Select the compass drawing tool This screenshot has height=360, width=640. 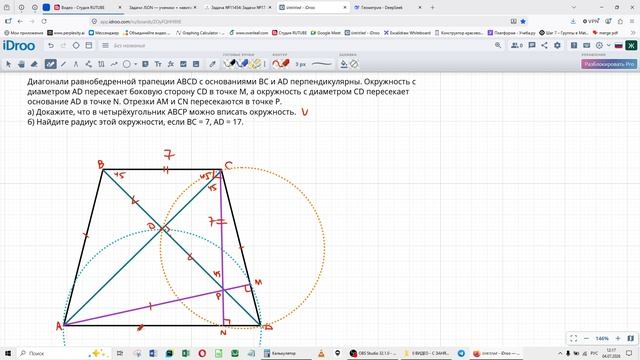tap(76, 64)
